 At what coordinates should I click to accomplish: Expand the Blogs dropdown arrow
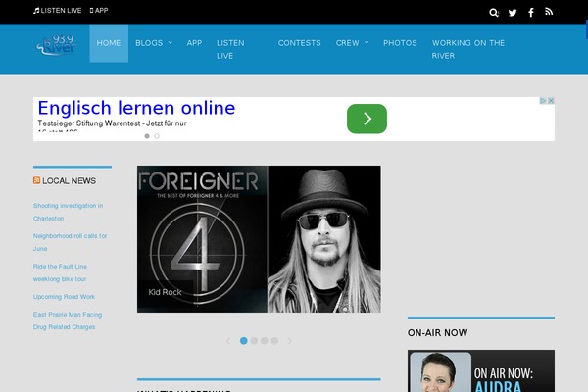171,43
